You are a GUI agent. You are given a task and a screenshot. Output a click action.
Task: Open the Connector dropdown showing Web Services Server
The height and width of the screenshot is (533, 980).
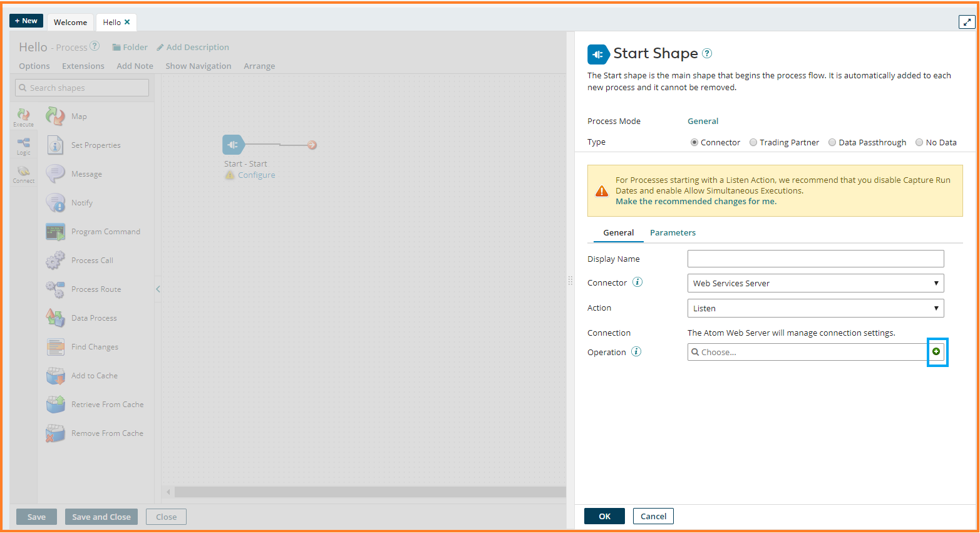(x=815, y=283)
